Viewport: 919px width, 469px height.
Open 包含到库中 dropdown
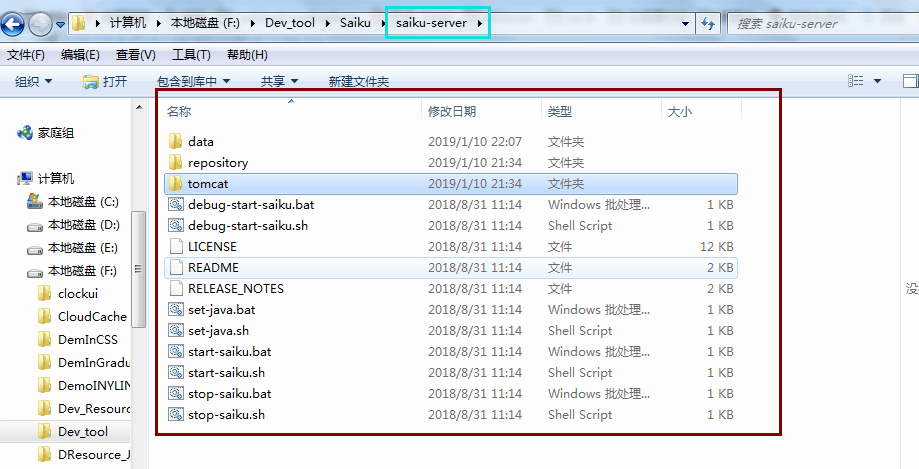point(193,81)
